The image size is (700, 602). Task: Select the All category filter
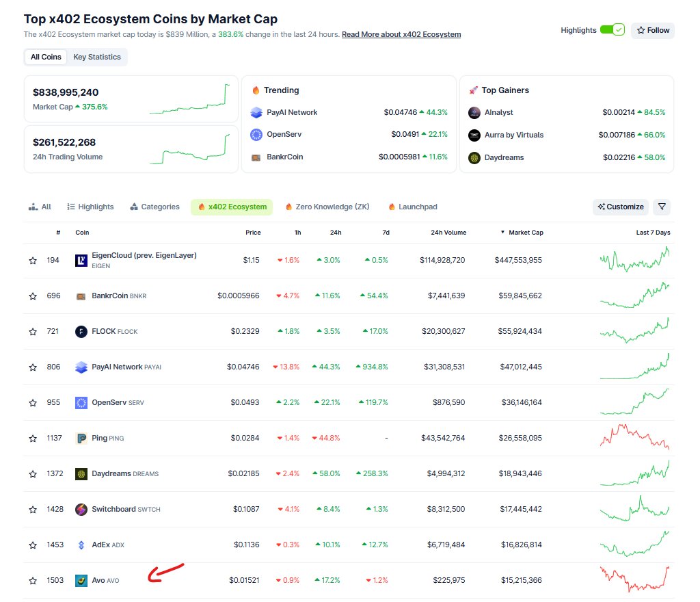[x=40, y=207]
